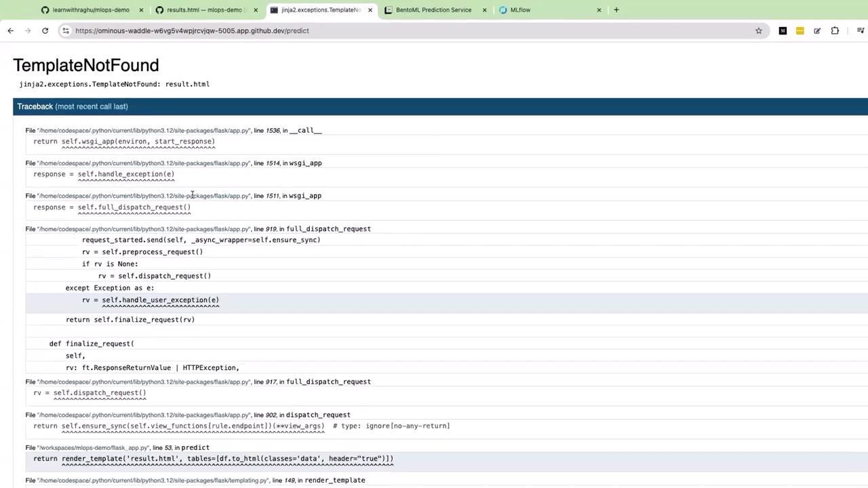Open the pencil edit extension icon

click(x=817, y=30)
